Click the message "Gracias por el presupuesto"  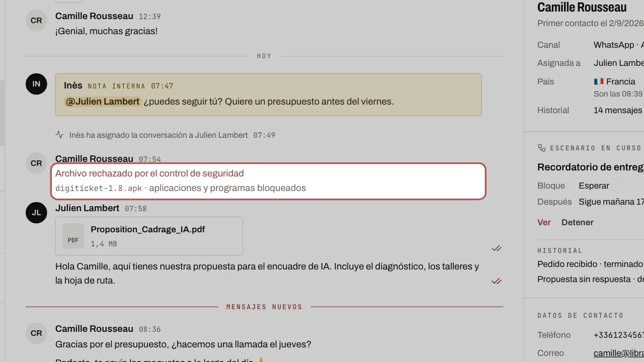tap(183, 344)
